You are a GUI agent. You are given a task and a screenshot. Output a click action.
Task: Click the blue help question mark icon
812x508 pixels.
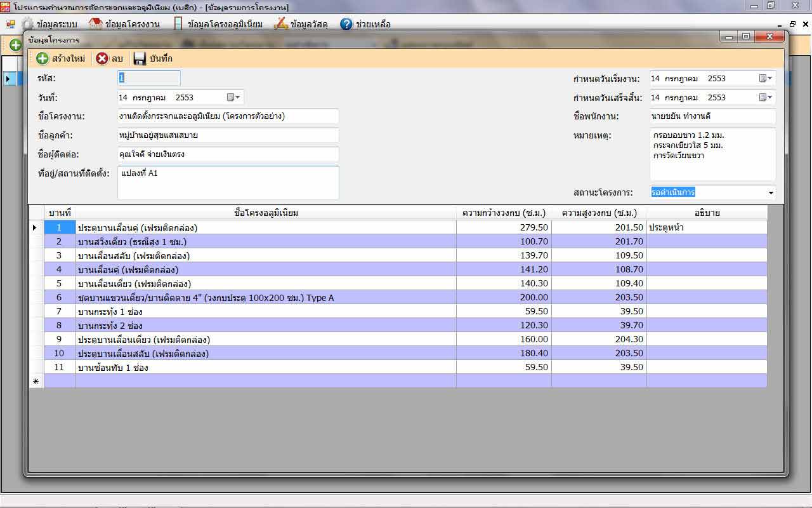pyautogui.click(x=346, y=24)
